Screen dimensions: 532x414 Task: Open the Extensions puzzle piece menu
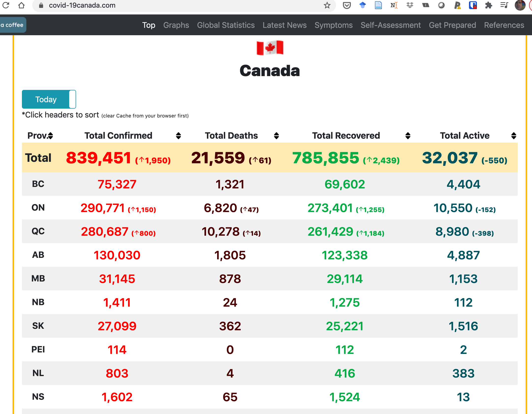(488, 5)
